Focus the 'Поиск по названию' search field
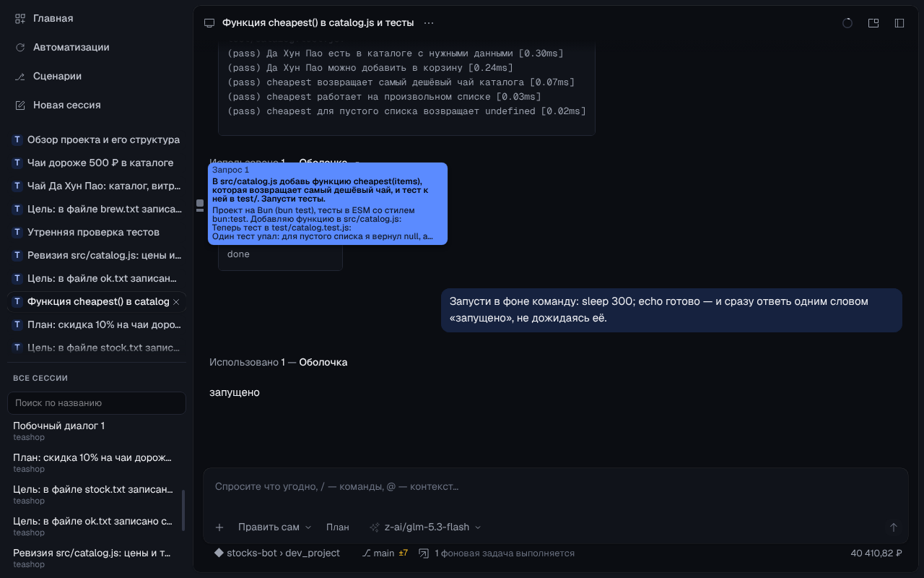Image resolution: width=924 pixels, height=578 pixels. 97,403
